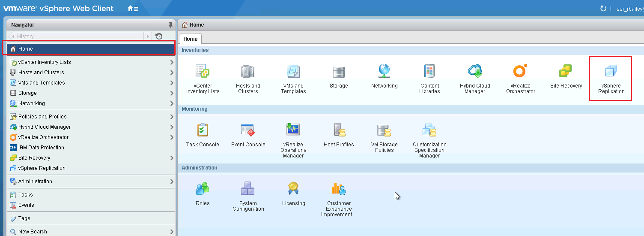
Task: Open vRealize Operations Manager icon
Action: click(293, 130)
